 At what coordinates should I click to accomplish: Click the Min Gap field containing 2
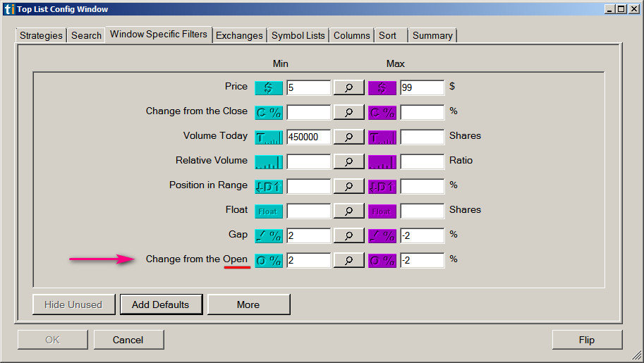point(308,235)
